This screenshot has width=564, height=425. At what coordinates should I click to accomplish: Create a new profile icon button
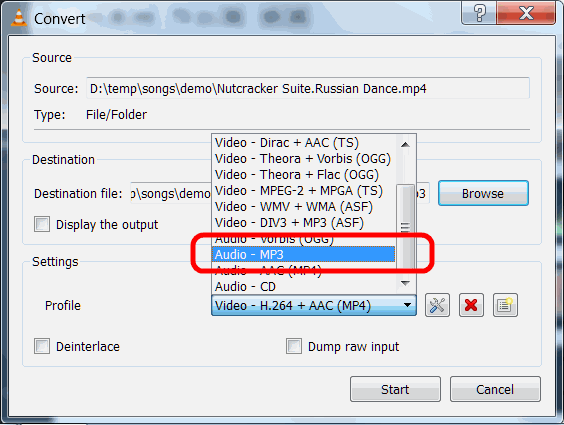pyautogui.click(x=505, y=305)
